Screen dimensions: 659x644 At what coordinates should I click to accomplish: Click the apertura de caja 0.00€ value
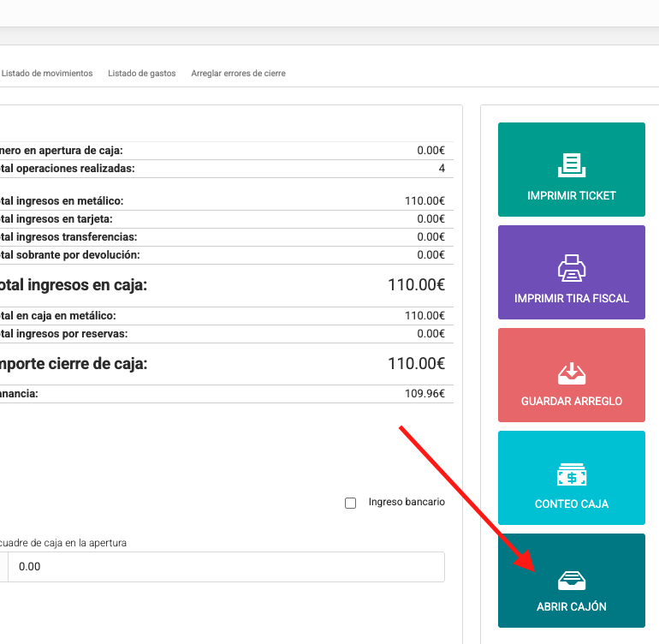pos(430,151)
